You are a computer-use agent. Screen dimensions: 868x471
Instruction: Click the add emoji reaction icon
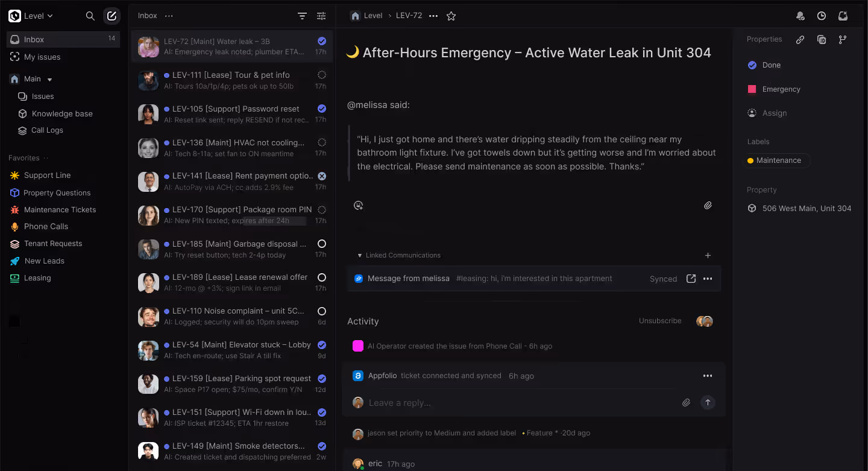[x=358, y=206]
